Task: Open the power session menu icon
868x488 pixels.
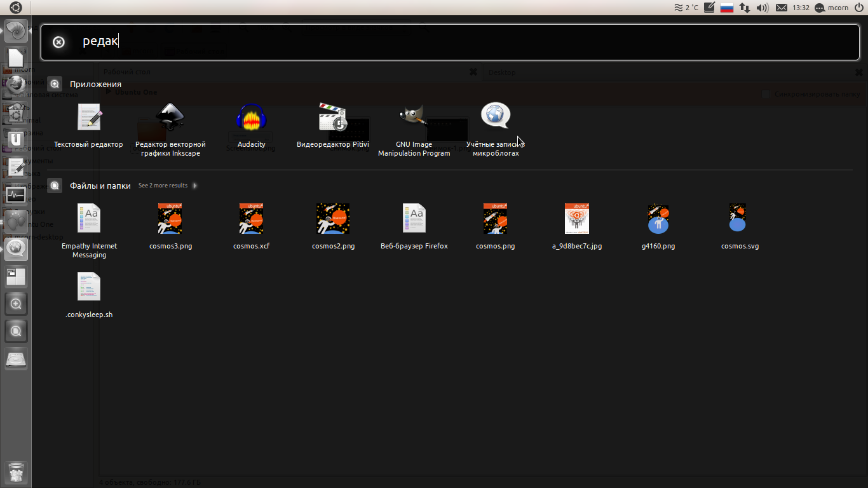Action: pos(858,8)
